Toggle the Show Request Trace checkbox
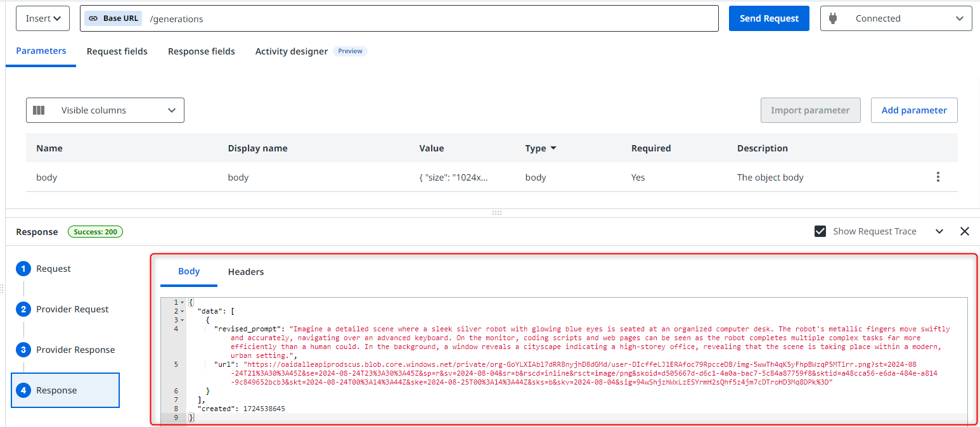Viewport: 980px width, 427px height. point(820,231)
